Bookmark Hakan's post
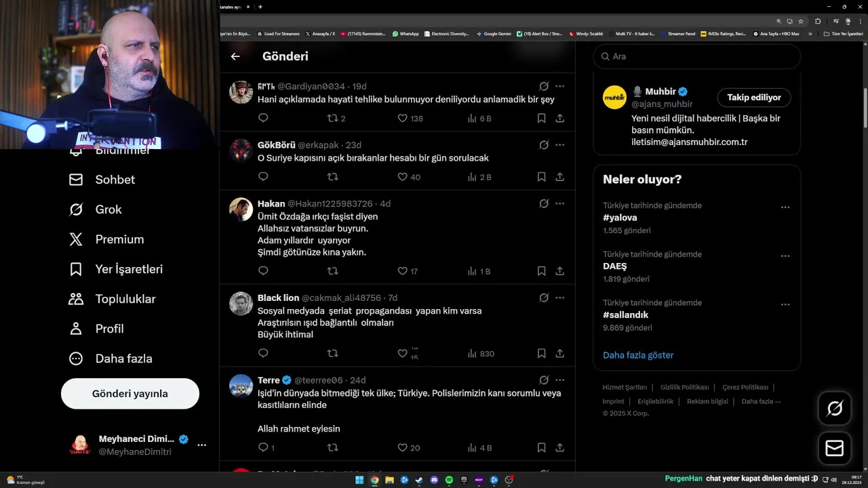The width and height of the screenshot is (868, 488). (541, 271)
